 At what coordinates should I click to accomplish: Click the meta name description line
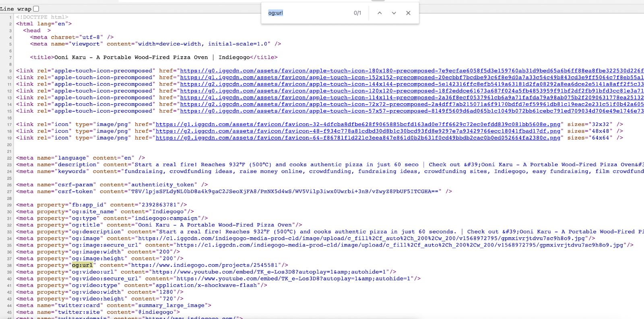[x=330, y=165]
